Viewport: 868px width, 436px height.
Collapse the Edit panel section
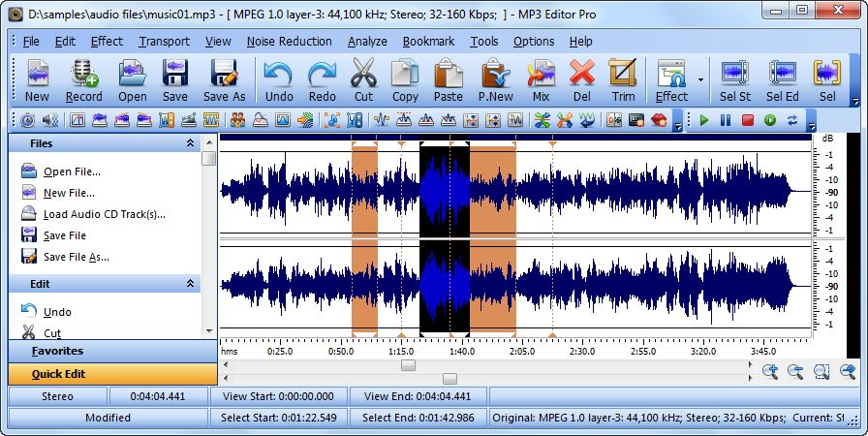click(191, 284)
